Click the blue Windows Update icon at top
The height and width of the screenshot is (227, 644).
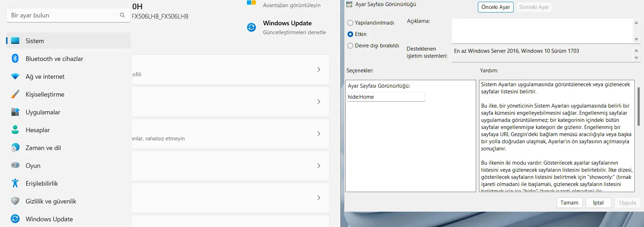[252, 27]
